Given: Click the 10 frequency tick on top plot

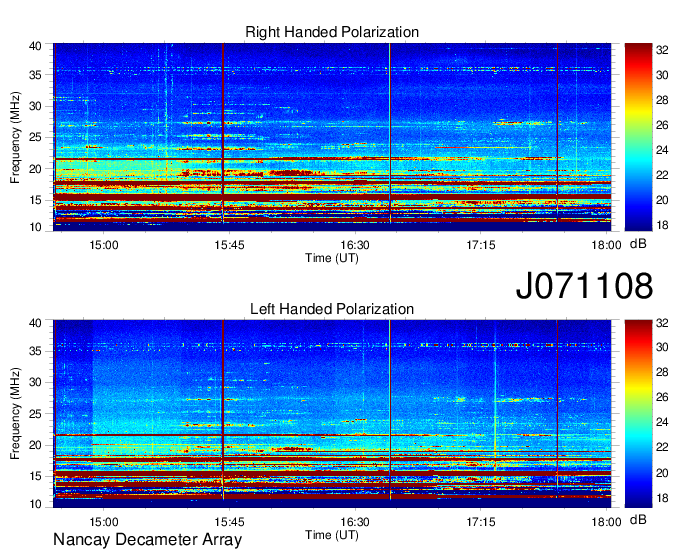Looking at the screenshot, I should [x=35, y=228].
